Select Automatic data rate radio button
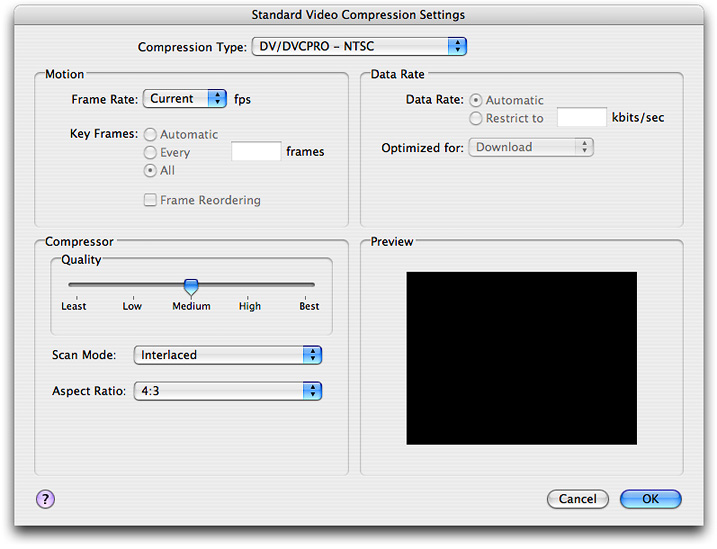Screen dimensions: 717x549 click(x=475, y=100)
